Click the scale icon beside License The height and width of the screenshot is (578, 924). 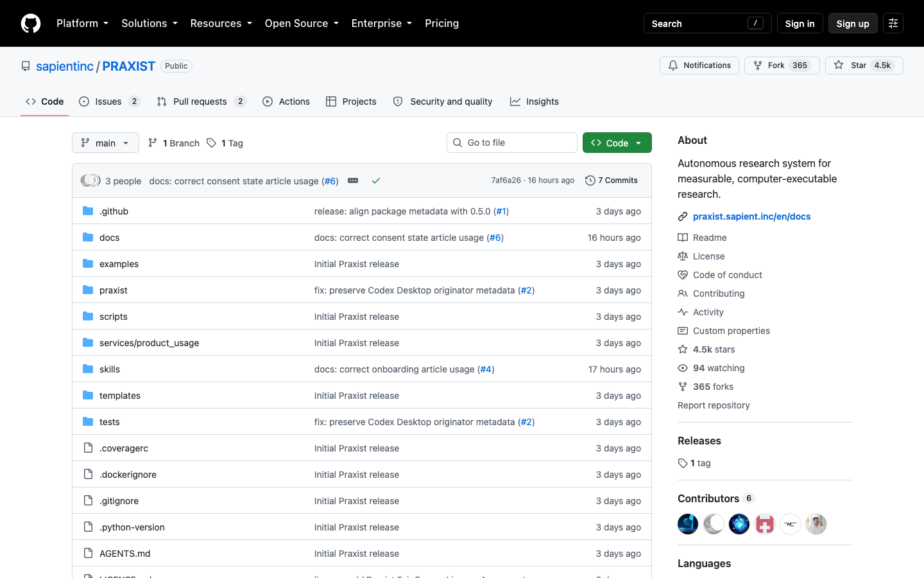click(x=683, y=256)
